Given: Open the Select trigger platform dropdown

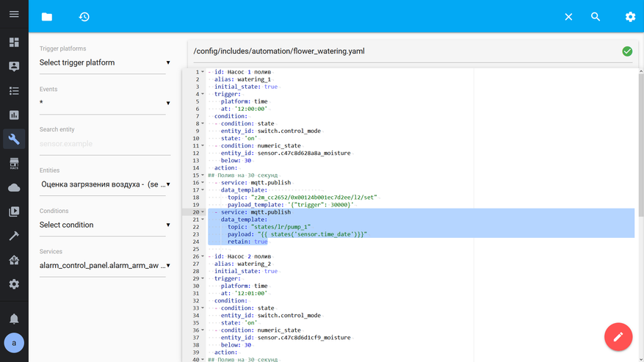Looking at the screenshot, I should point(104,63).
